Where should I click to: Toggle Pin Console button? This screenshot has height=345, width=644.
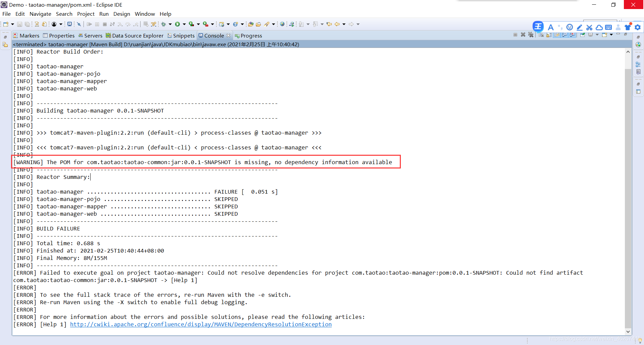(583, 35)
